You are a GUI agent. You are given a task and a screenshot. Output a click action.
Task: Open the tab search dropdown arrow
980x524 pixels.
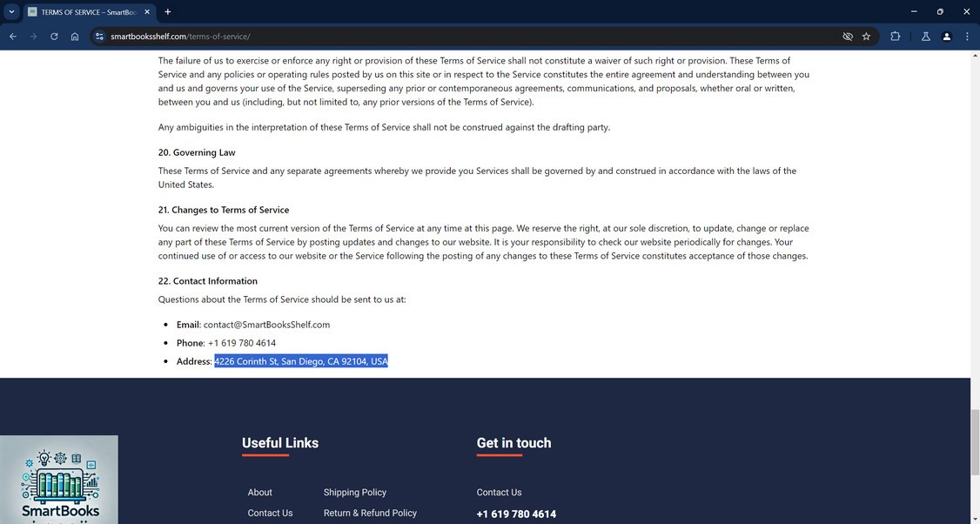pos(11,11)
